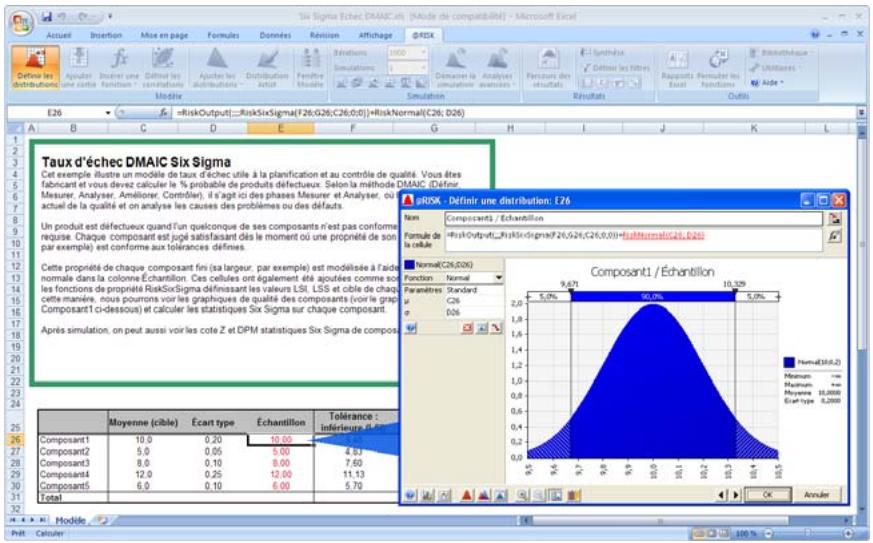
Task: Open the Affichage tab
Action: click(375, 35)
